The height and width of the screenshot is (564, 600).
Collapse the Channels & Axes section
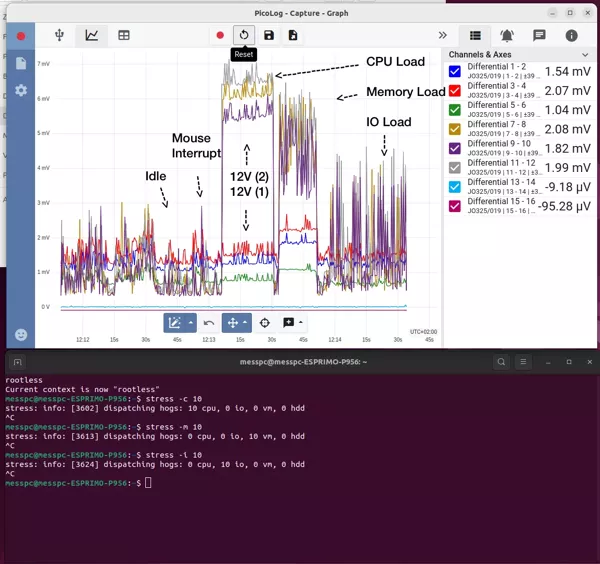point(585,55)
